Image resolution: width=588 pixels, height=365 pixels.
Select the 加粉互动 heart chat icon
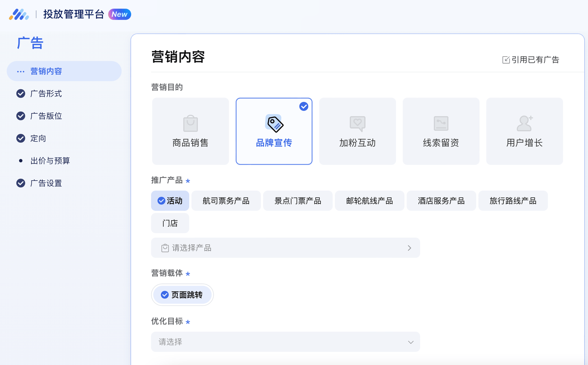click(357, 123)
